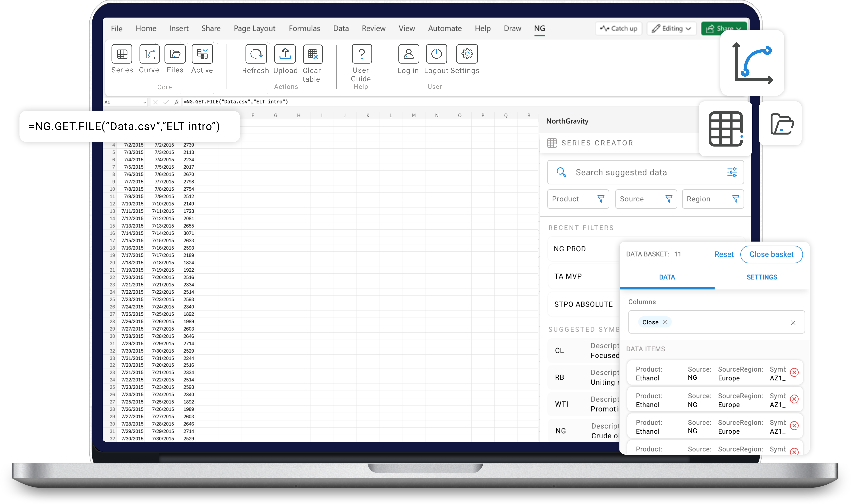Click in the formula bar text
The width and height of the screenshot is (851, 504).
(x=236, y=102)
